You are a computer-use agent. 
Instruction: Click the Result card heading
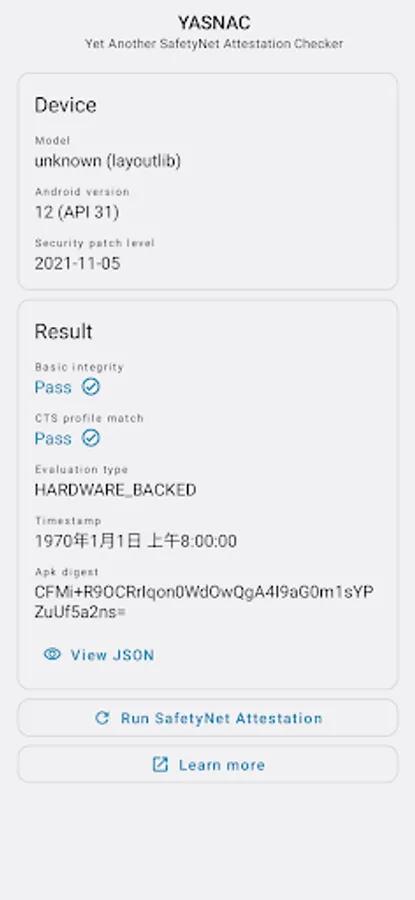click(x=63, y=331)
